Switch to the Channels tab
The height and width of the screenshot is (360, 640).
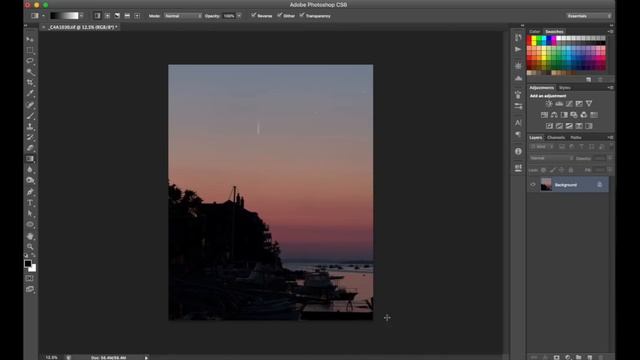point(556,138)
